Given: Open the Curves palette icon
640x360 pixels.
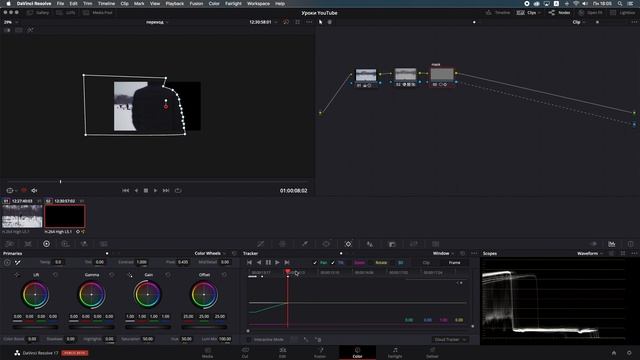Looking at the screenshot, I should point(260,244).
